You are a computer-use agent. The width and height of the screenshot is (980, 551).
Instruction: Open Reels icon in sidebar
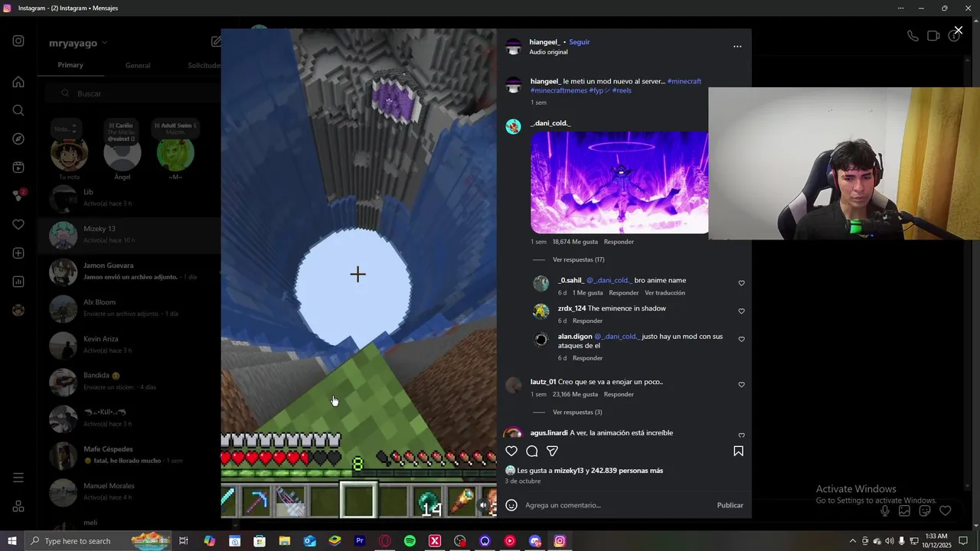18,168
